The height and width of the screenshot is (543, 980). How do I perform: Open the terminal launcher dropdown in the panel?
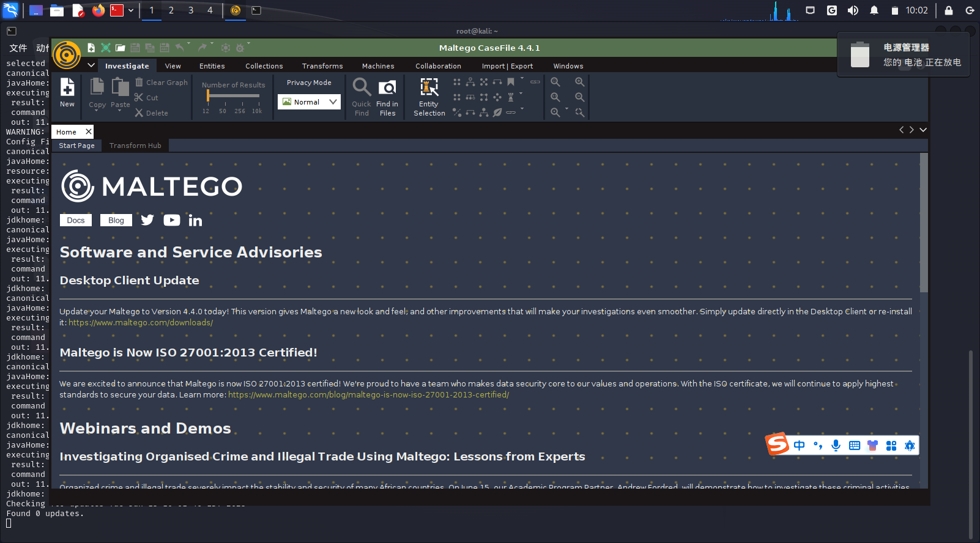click(x=131, y=10)
